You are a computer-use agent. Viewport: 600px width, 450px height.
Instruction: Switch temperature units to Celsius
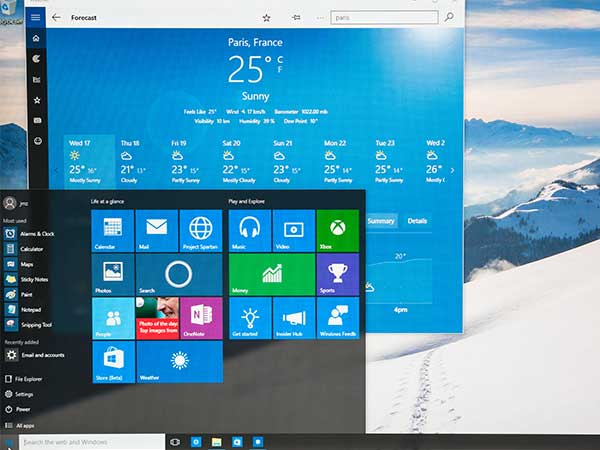[x=279, y=60]
